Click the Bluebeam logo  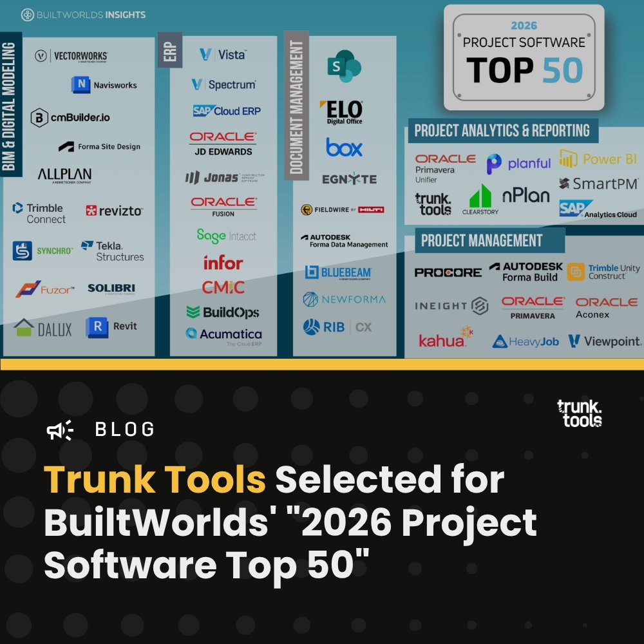pyautogui.click(x=338, y=272)
